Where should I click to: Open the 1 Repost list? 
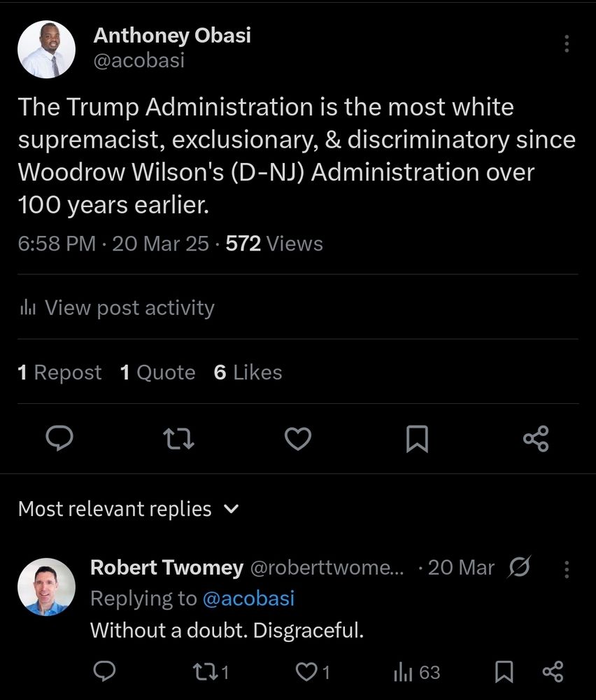coord(60,372)
